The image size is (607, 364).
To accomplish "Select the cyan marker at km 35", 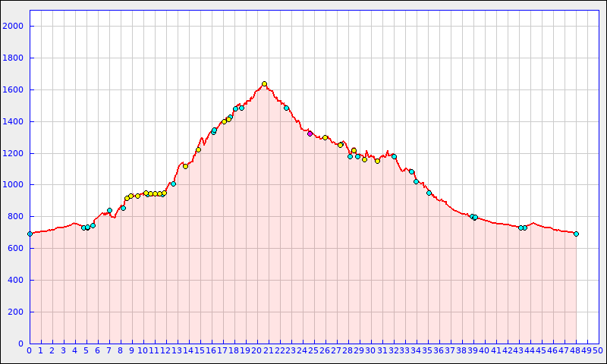I will 429,193.
